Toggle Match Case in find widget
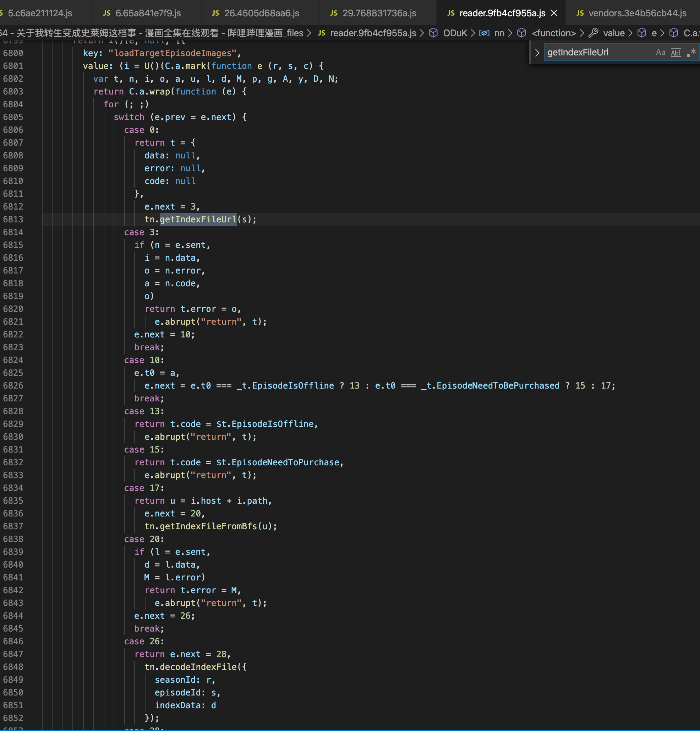 pyautogui.click(x=660, y=53)
